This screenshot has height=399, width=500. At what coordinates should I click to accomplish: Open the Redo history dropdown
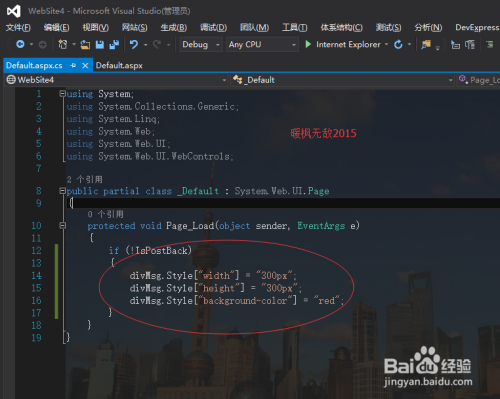pyautogui.click(x=168, y=44)
